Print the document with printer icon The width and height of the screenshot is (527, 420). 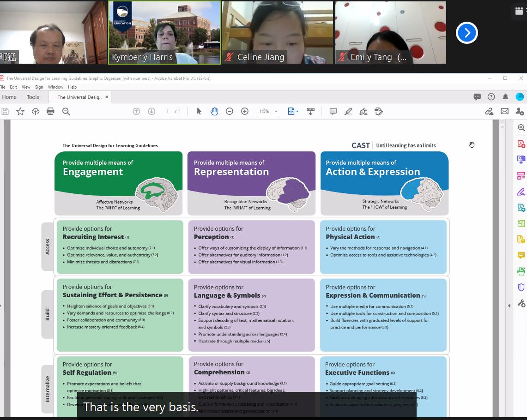tap(51, 111)
